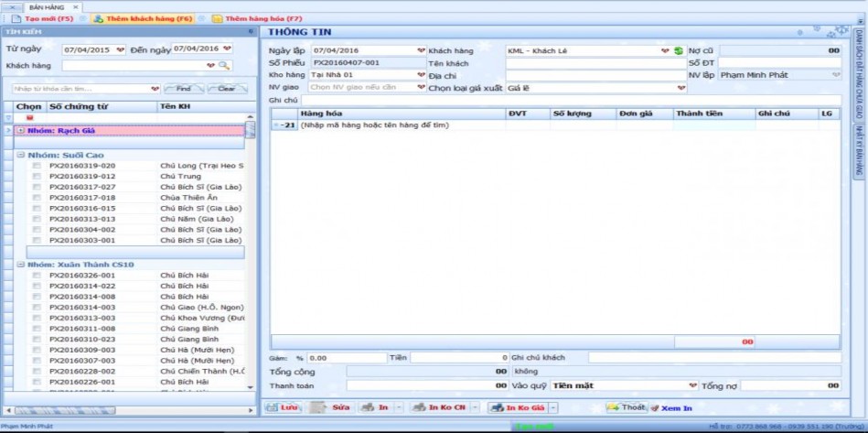Open the Vào quỹ Tiền mặt dropdown
Viewport: 868px width, 433px height.
pos(692,386)
